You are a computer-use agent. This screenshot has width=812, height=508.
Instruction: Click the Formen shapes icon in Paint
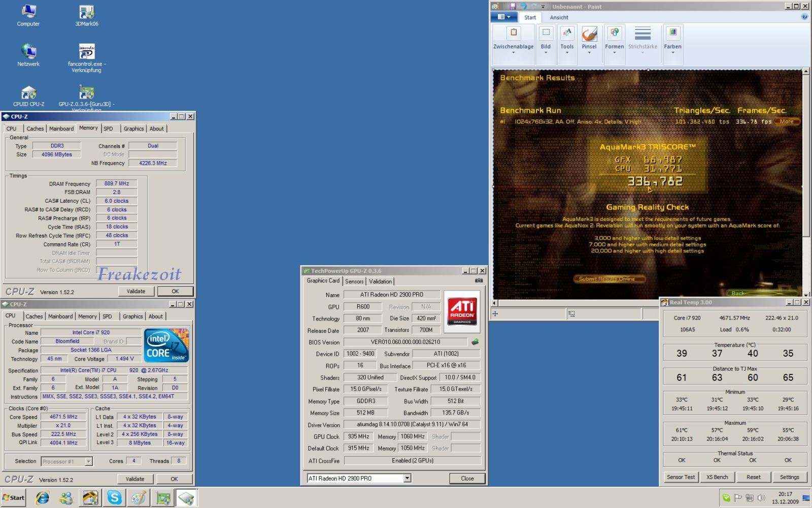[614, 33]
